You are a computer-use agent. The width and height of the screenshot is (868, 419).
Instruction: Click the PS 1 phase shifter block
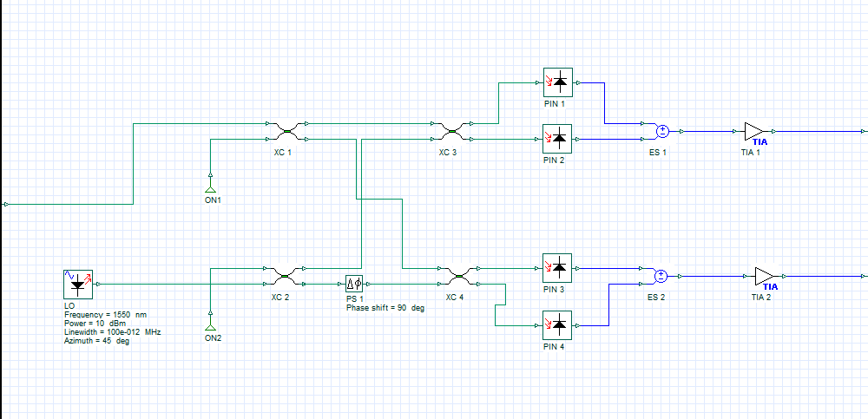click(353, 284)
